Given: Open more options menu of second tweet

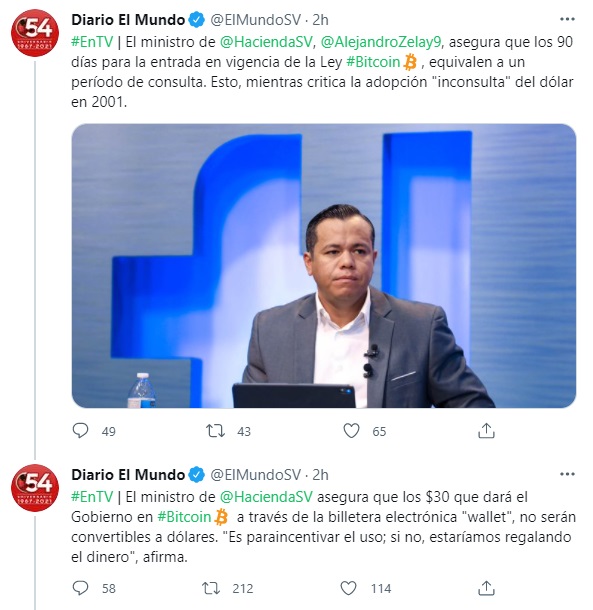Looking at the screenshot, I should (567, 474).
